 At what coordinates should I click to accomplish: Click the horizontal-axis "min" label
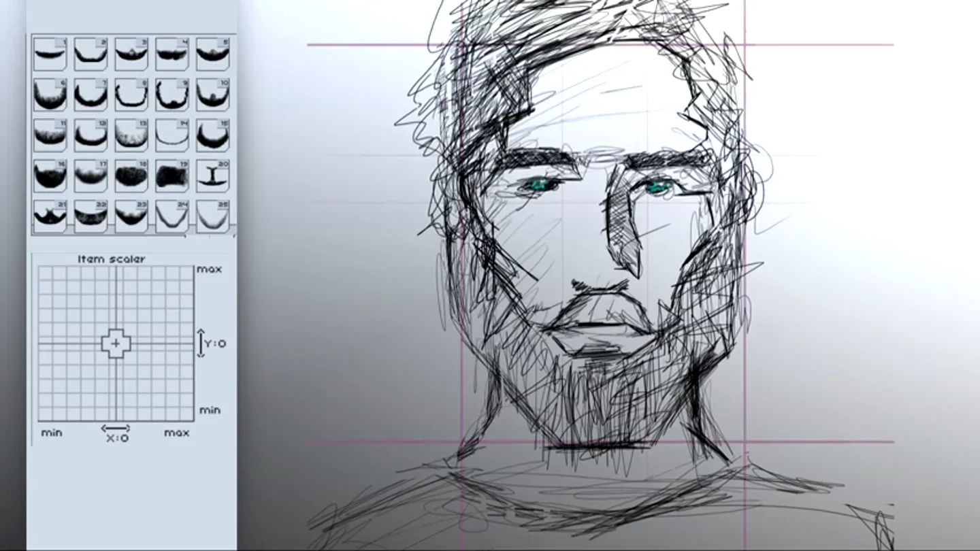[x=52, y=433]
